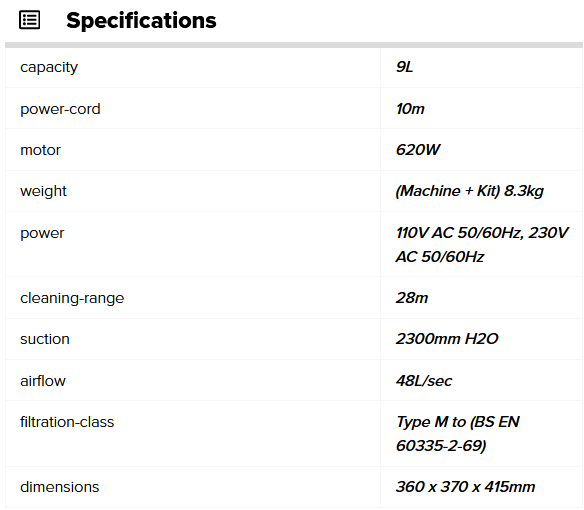The image size is (584, 510).
Task: Click the 28m cleaning-range value
Action: coord(412,298)
